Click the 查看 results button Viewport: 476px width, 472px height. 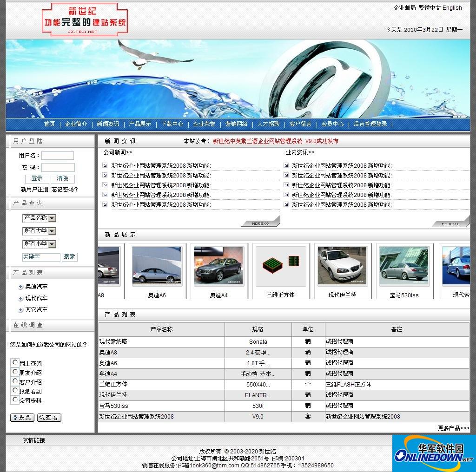[x=49, y=418]
